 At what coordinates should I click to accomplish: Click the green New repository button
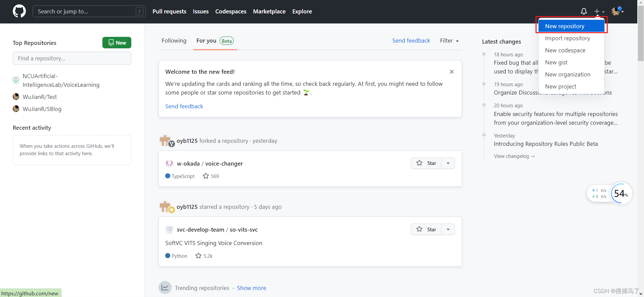click(x=117, y=43)
